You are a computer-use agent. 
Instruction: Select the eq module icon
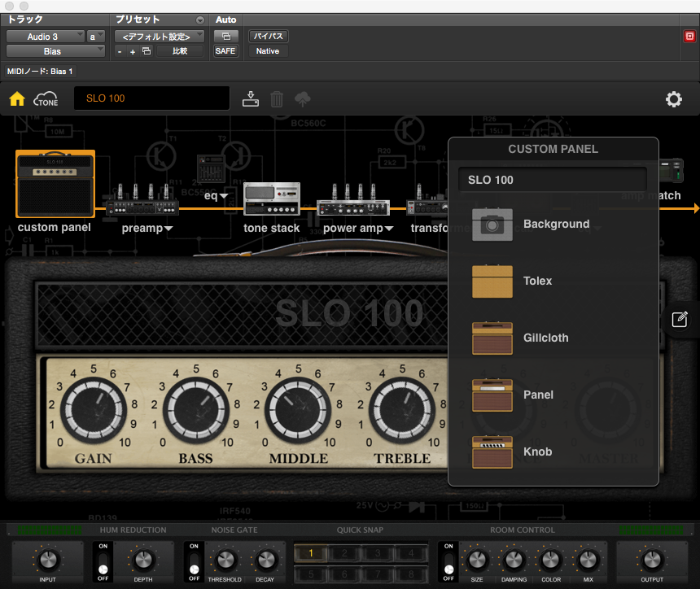point(211,168)
